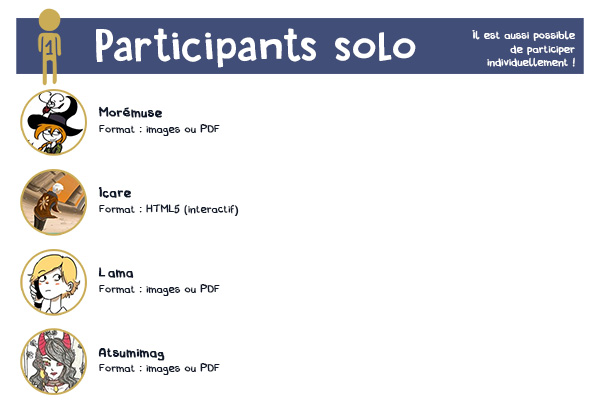Click the word solo in the header
600x406 pixels.
click(375, 48)
